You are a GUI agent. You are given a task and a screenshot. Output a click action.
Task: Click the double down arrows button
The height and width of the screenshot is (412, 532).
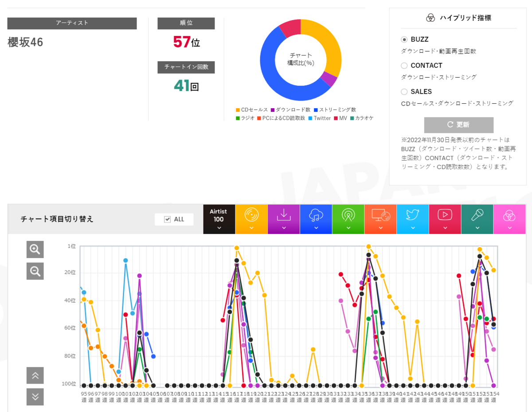click(x=35, y=397)
